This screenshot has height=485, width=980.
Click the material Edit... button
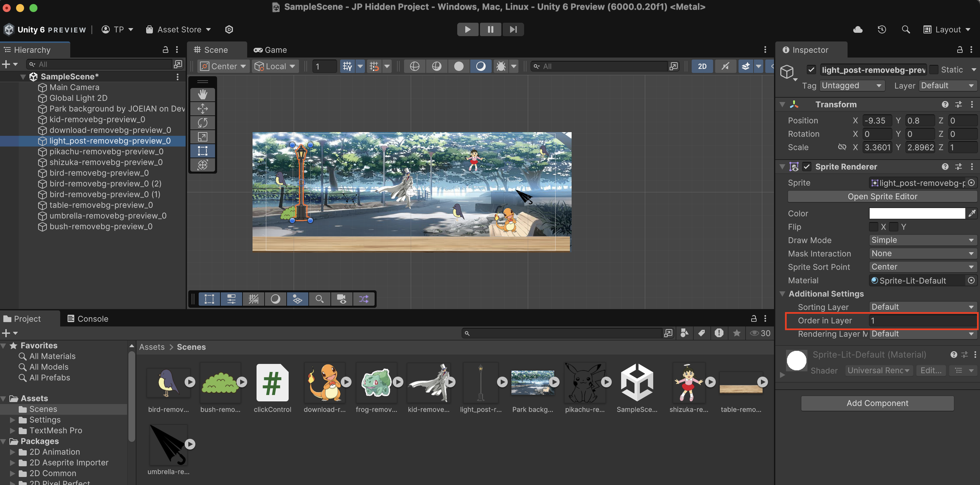(x=930, y=370)
